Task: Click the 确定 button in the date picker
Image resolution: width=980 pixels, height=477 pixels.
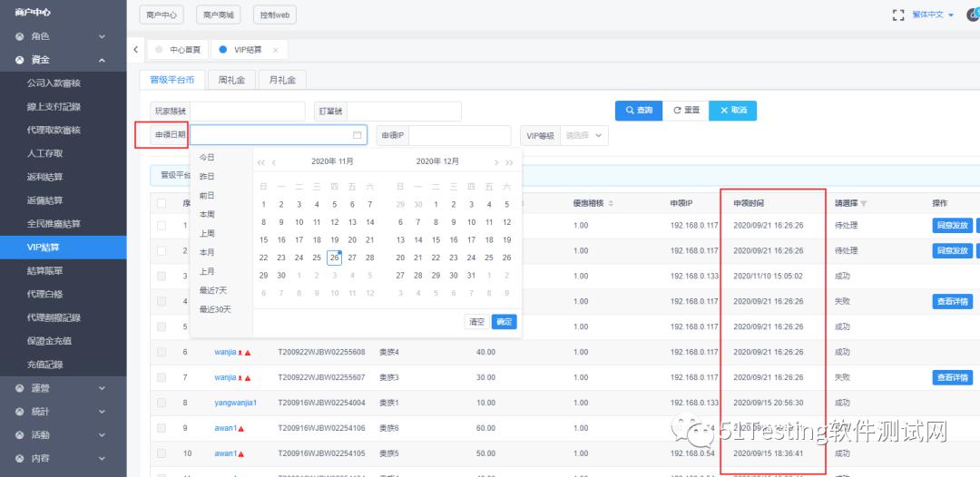Action: tap(504, 322)
